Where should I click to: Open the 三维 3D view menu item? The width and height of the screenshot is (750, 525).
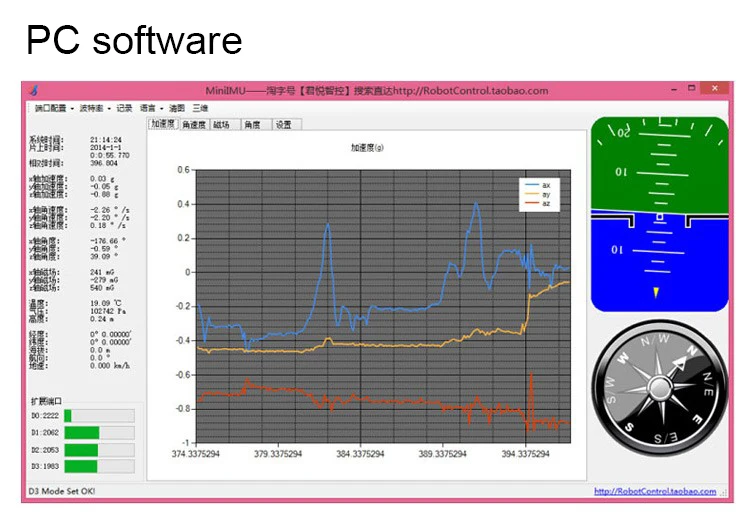(x=200, y=108)
